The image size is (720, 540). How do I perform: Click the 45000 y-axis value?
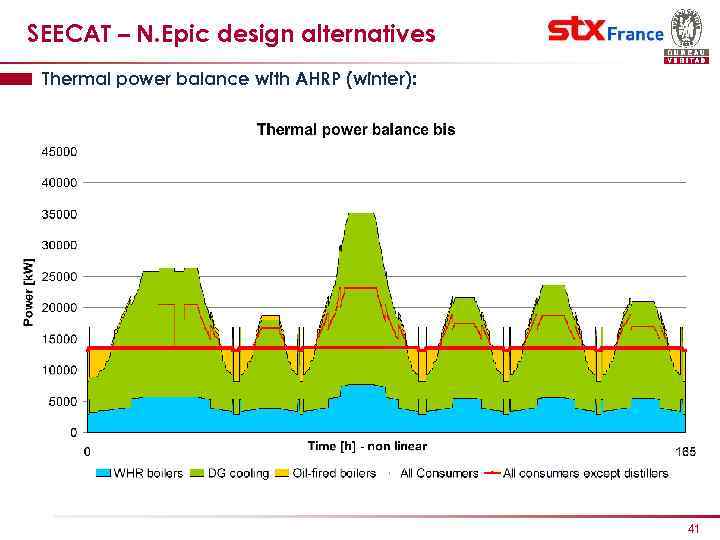59,152
